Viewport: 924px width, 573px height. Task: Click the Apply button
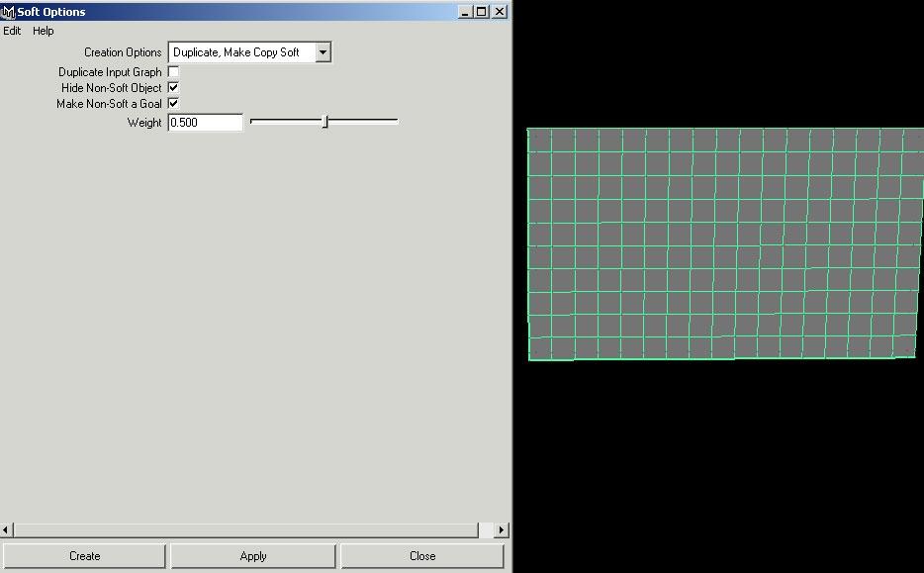click(x=253, y=556)
